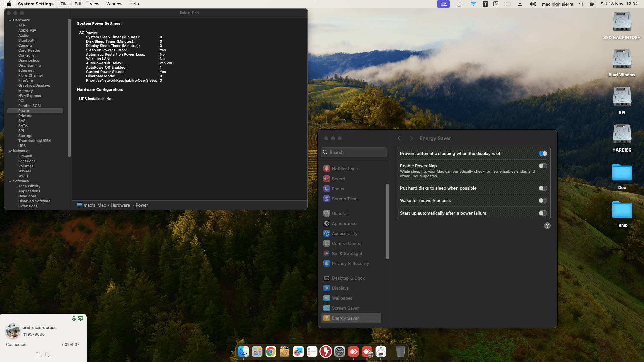Launch Google Chrome from the Dock
This screenshot has height=362, width=644.
[x=271, y=351]
